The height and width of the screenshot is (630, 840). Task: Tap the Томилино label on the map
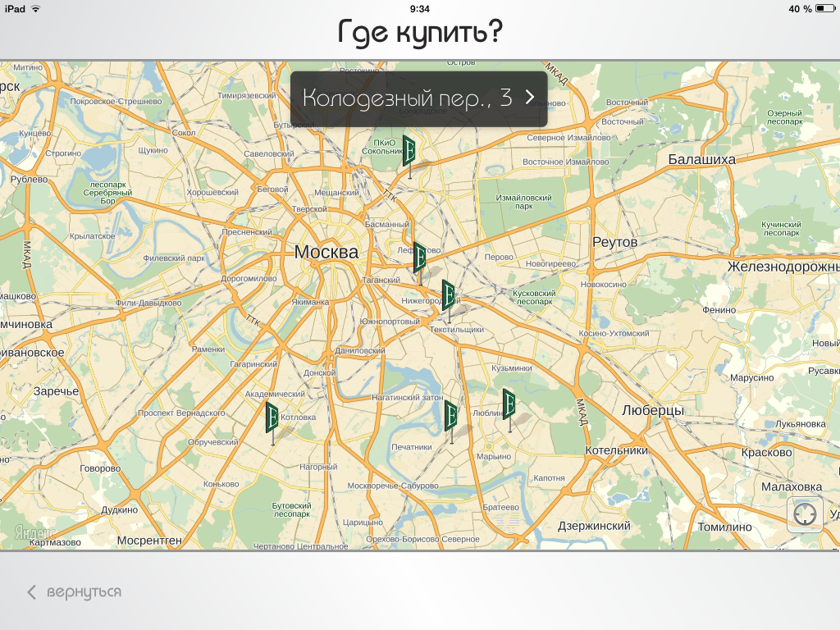(x=725, y=527)
